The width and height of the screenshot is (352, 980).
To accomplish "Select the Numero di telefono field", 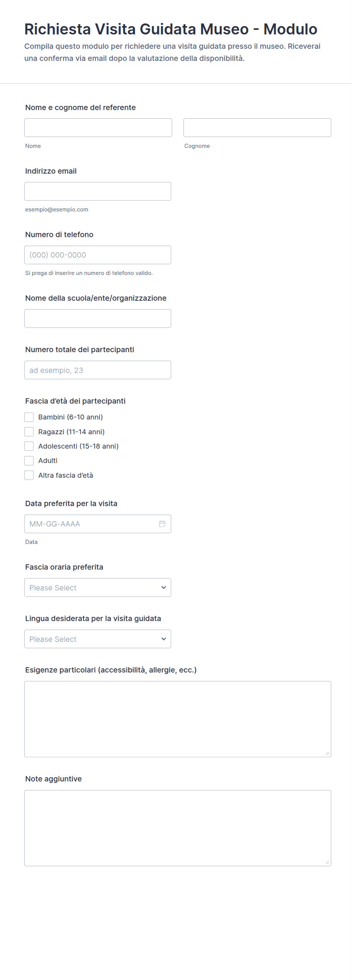I will click(97, 255).
